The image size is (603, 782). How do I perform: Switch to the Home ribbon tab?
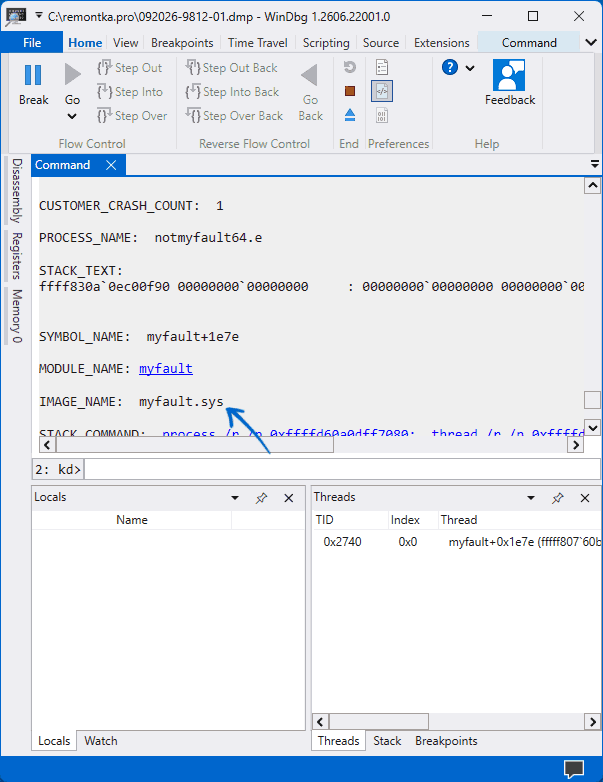[x=85, y=43]
